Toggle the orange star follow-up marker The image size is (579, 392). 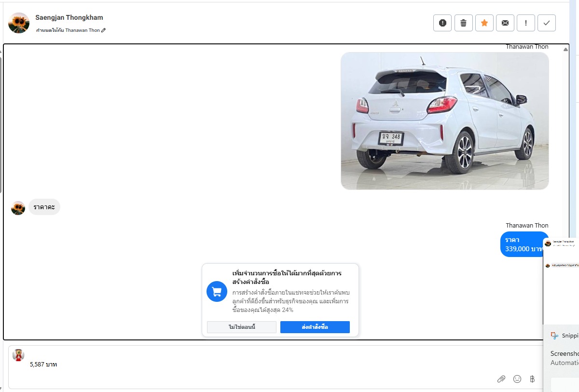coord(484,23)
